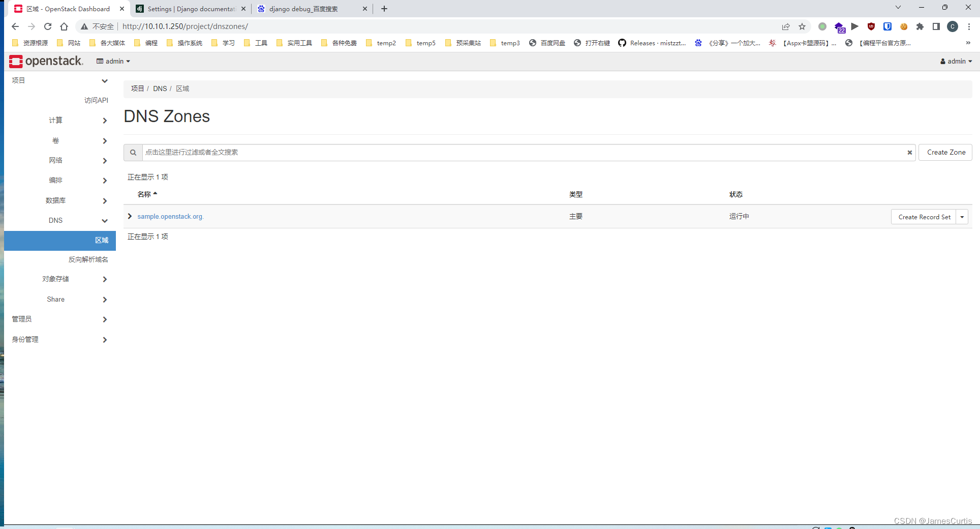The image size is (980, 529).
Task: Open the uBlock Origin extension
Action: click(x=871, y=26)
